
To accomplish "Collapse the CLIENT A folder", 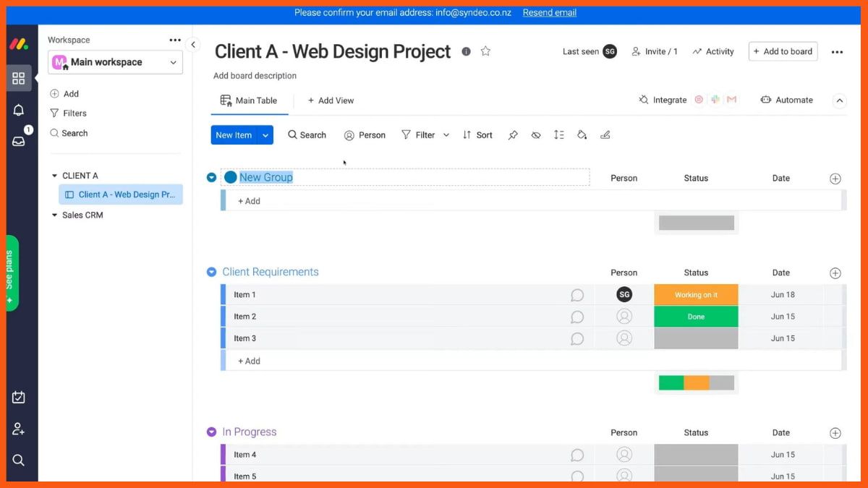I will 54,176.
